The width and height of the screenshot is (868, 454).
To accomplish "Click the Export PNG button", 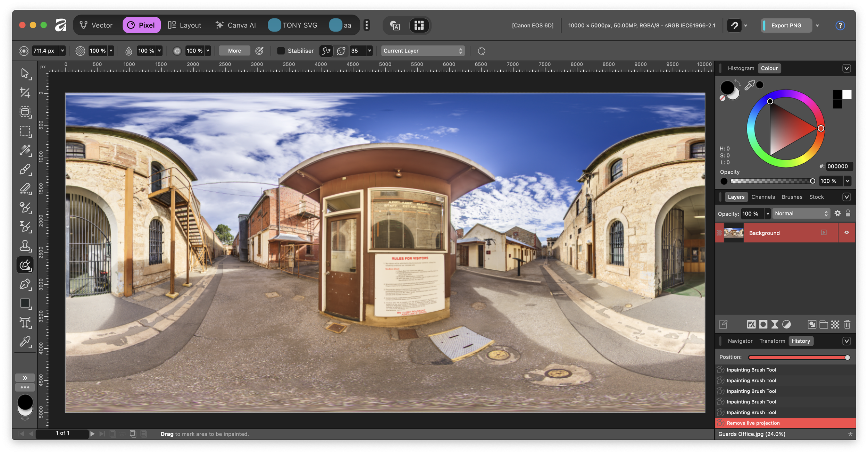I will [786, 25].
